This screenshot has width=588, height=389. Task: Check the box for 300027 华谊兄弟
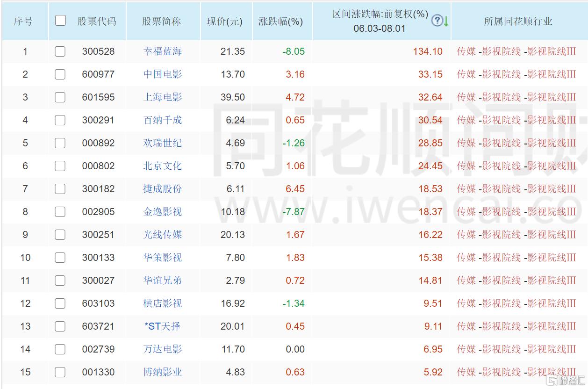[x=60, y=281]
